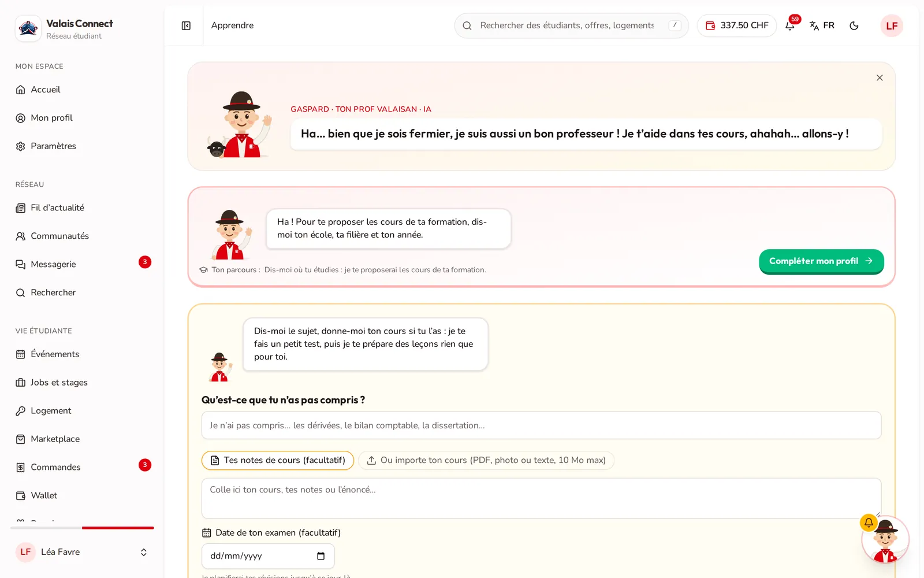Click the Communautés people icon
This screenshot has width=924, height=578.
(x=20, y=236)
